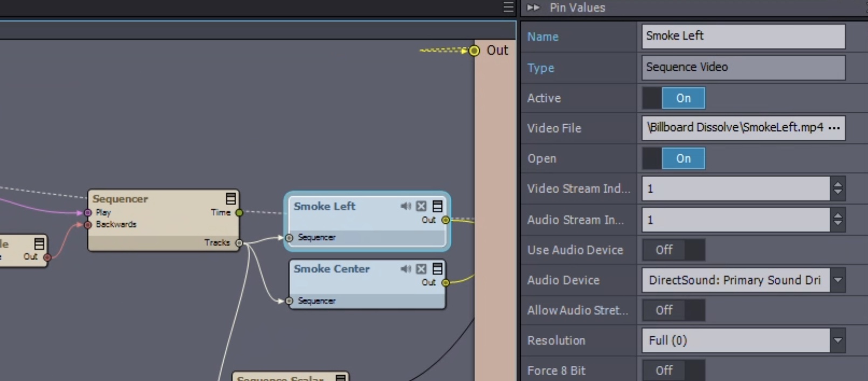Click the X box icon on Smoke Left node

pos(422,206)
